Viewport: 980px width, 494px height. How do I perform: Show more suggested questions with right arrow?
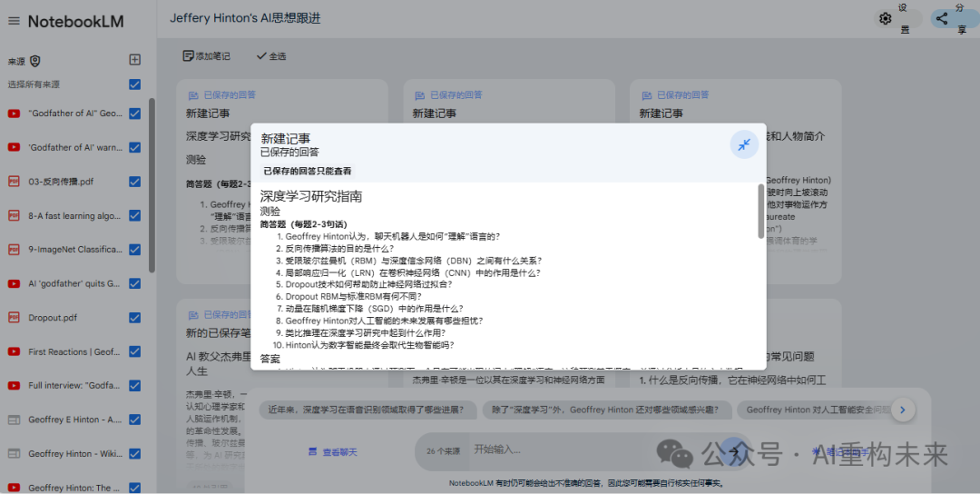(903, 410)
